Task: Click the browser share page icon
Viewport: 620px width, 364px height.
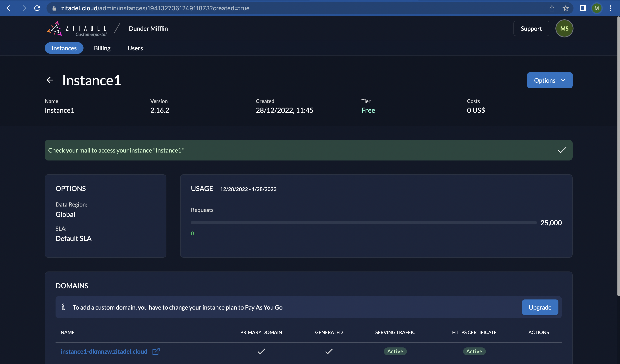Action: point(552,8)
